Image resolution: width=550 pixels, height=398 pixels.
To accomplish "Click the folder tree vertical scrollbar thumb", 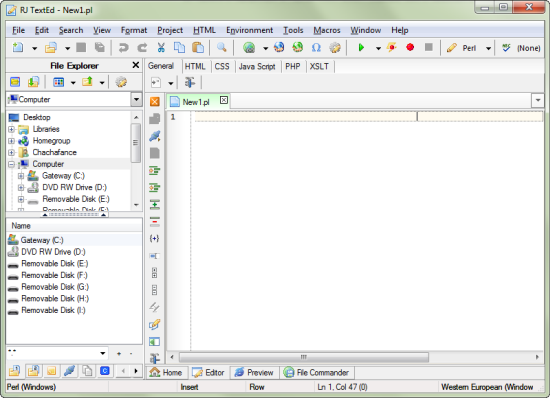I will (x=136, y=143).
